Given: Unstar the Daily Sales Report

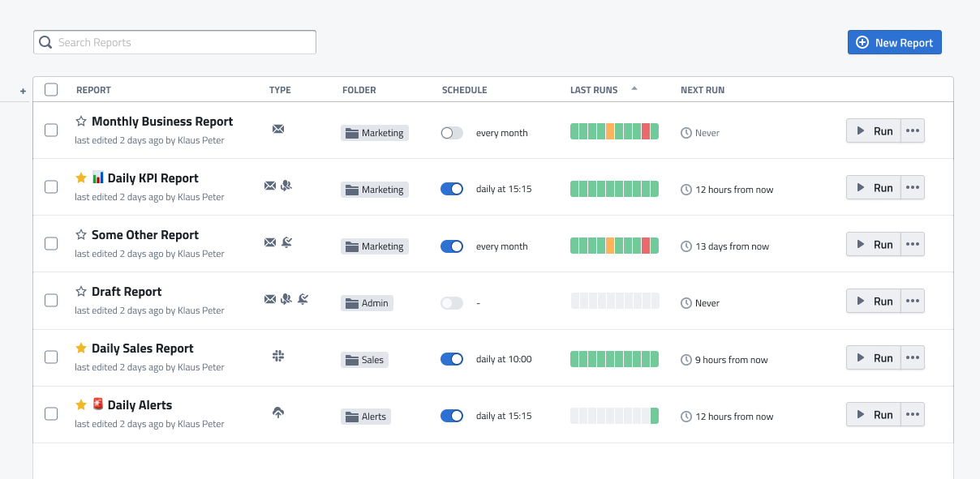Looking at the screenshot, I should point(81,349).
